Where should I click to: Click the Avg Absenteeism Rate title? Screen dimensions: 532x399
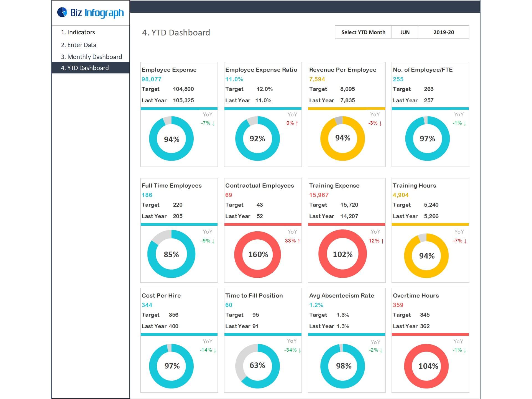point(342,296)
